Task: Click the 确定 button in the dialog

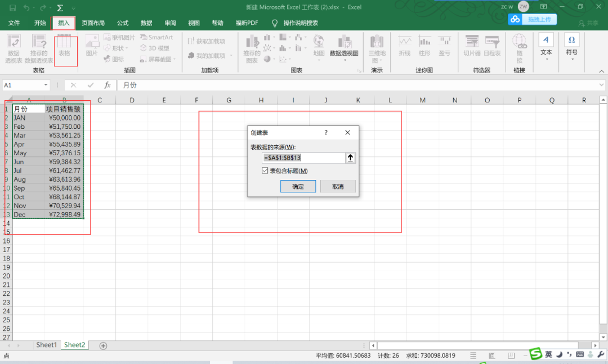Action: coord(298,186)
